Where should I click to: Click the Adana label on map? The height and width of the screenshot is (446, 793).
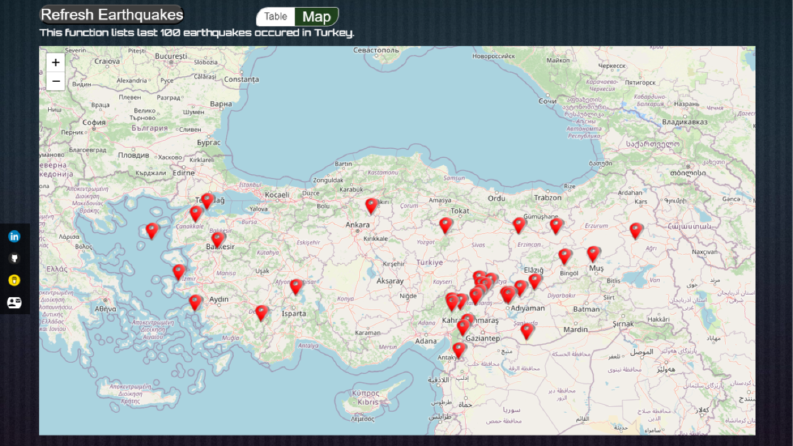point(426,341)
